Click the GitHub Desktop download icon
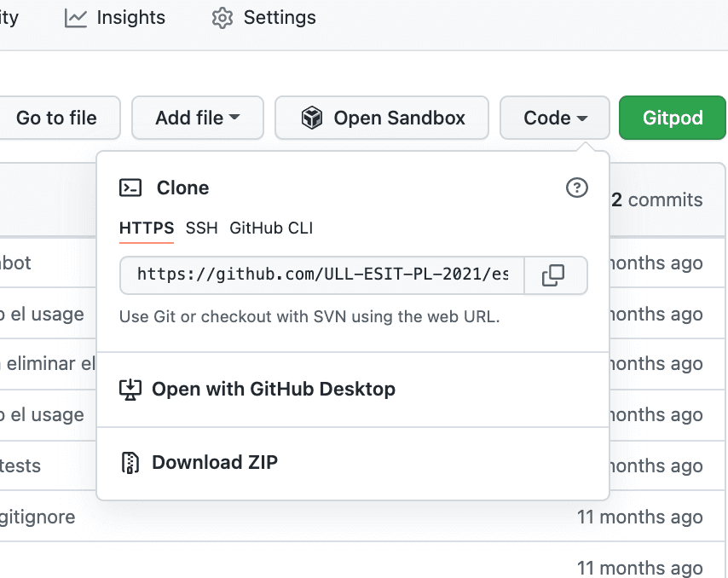This screenshot has width=728, height=578. coord(130,390)
